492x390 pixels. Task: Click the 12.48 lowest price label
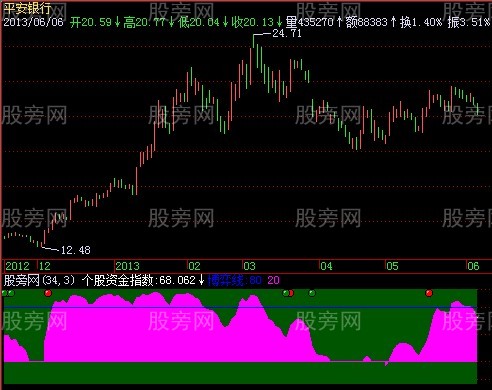pyautogui.click(x=76, y=250)
